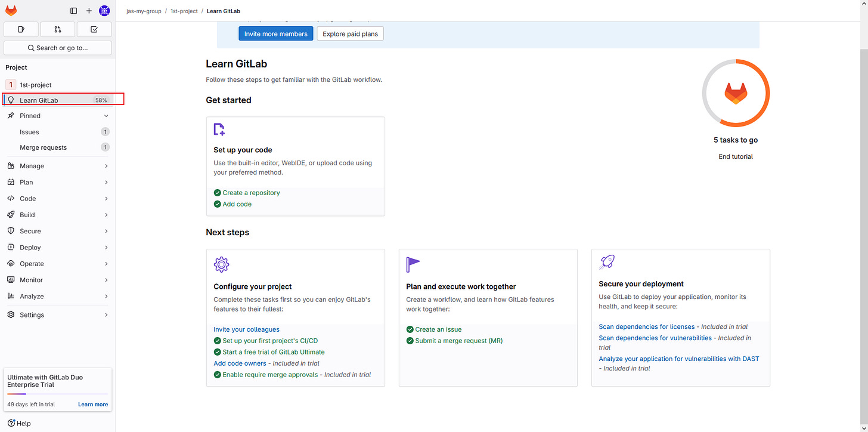This screenshot has height=432, width=868.
Task: Click the Monitor screen icon
Action: (x=11, y=280)
